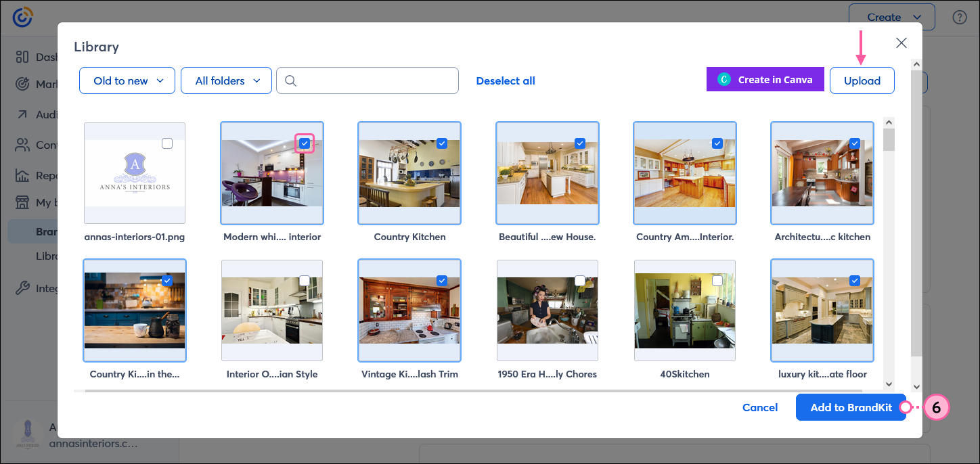Click Deselect all link
Image resolution: width=980 pixels, height=464 pixels.
coord(506,80)
